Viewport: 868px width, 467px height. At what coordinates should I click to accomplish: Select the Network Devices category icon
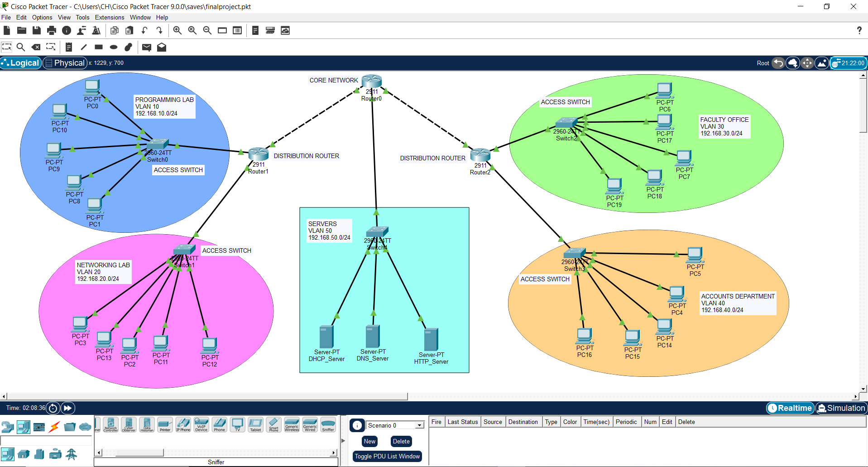pyautogui.click(x=8, y=427)
